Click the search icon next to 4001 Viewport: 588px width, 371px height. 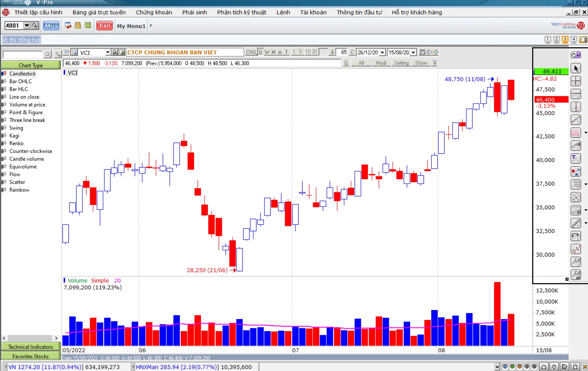(x=35, y=26)
